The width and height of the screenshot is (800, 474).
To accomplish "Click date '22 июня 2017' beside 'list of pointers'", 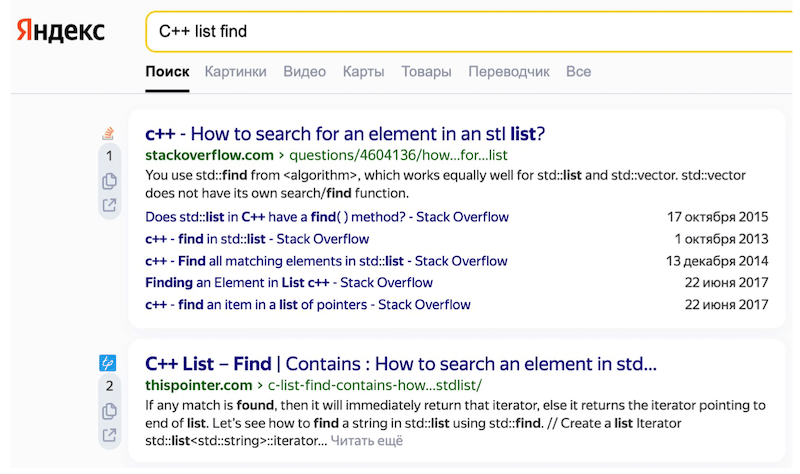I will tap(727, 305).
